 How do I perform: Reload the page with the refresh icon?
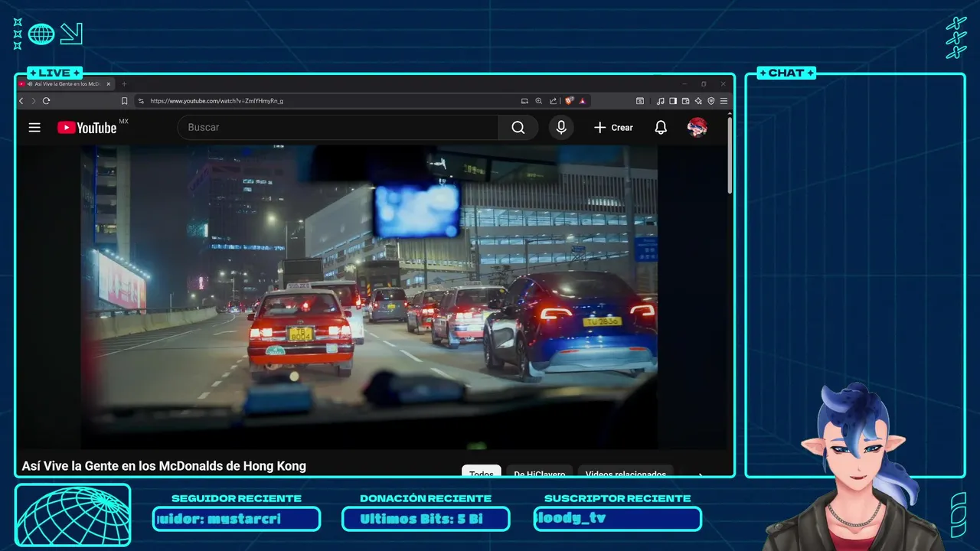(x=47, y=101)
